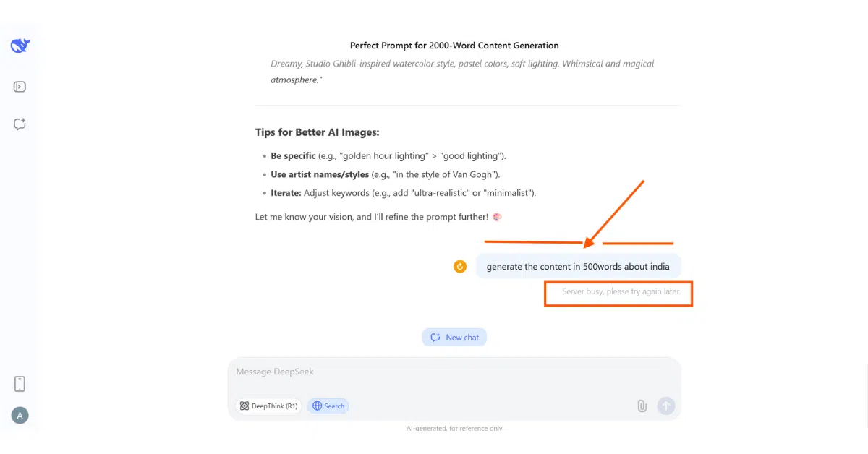
Task: Click the "Iterate" bullet point
Action: tap(404, 193)
